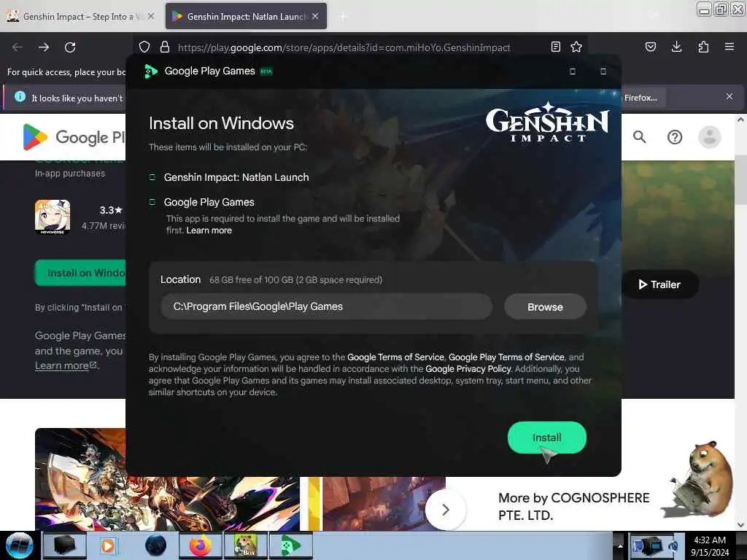Go back to the previous page
Screen dimensions: 747x560
click(x=18, y=47)
